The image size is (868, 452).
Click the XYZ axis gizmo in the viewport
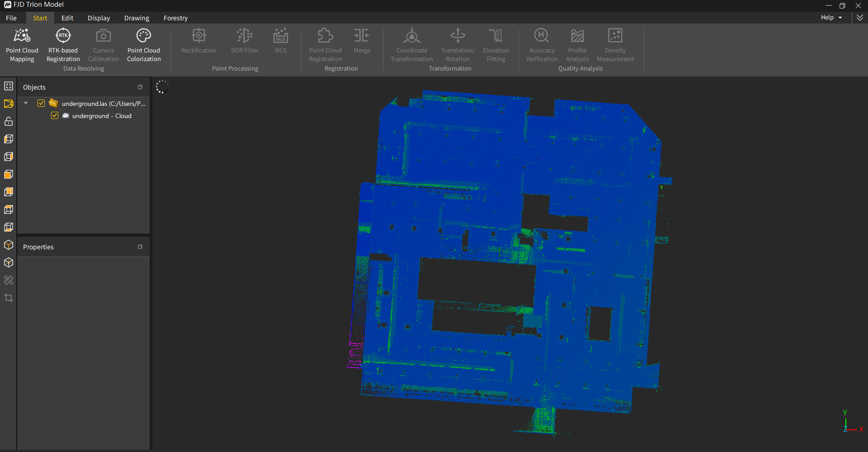tap(852, 422)
